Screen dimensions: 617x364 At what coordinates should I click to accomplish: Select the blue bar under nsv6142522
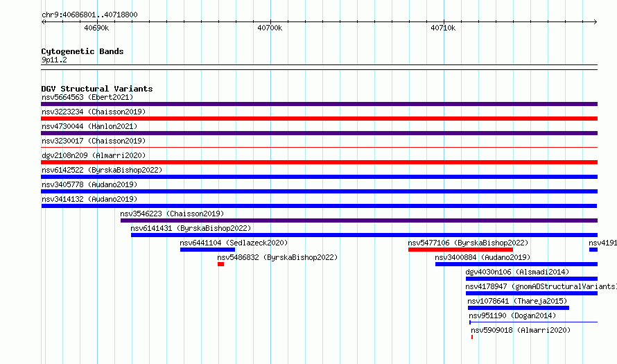(319, 177)
